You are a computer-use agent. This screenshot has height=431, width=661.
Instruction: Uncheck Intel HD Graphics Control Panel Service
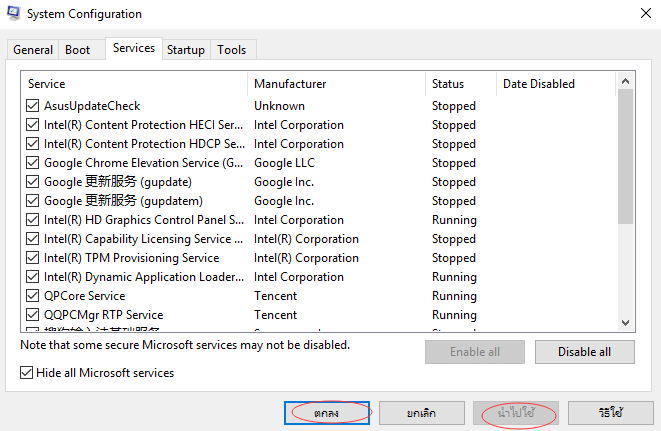click(x=32, y=219)
